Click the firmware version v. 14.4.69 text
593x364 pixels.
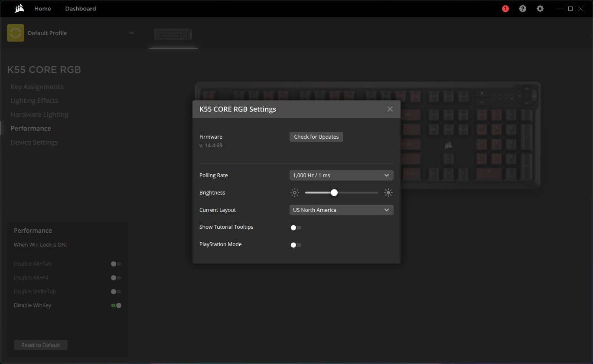pyautogui.click(x=211, y=146)
